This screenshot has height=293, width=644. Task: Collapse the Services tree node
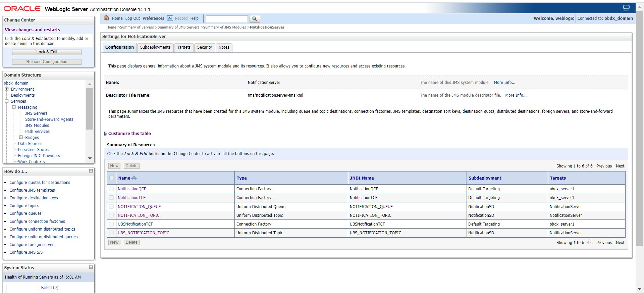coord(7,101)
